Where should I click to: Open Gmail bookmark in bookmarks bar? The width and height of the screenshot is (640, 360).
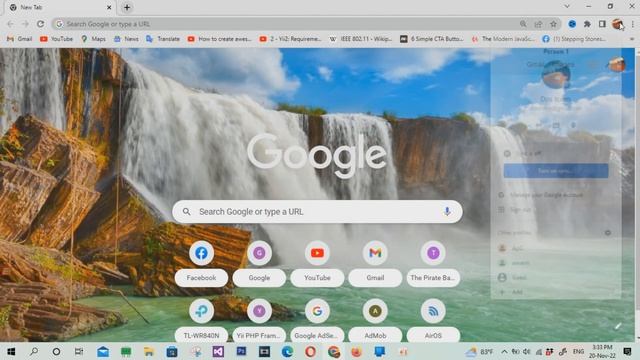click(20, 39)
